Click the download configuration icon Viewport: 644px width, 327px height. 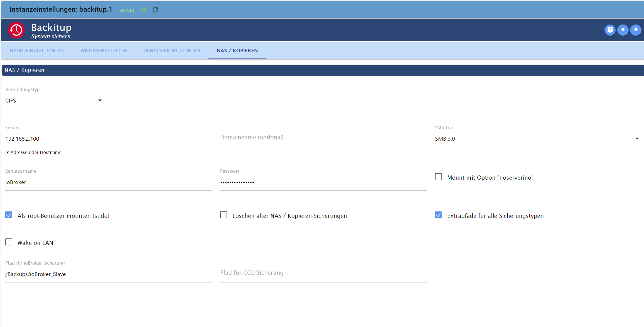[x=636, y=30]
